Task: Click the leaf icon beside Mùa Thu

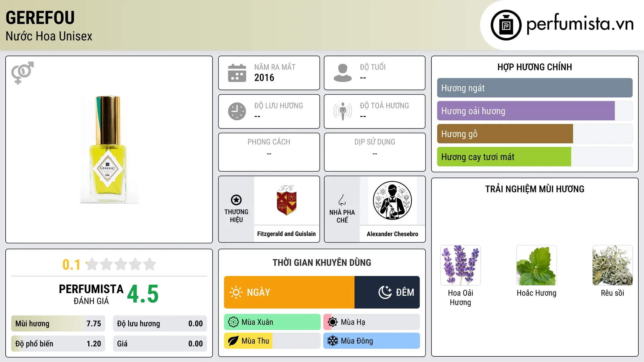Action: [233, 341]
